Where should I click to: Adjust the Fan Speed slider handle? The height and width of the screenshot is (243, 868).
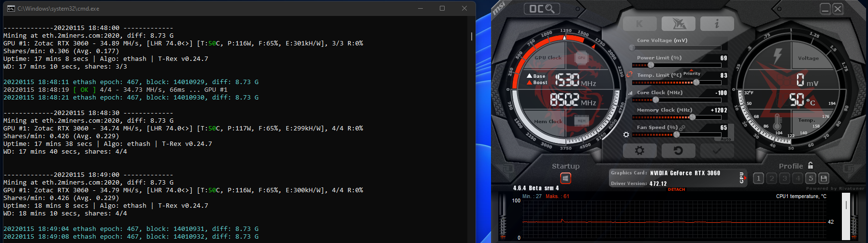677,134
